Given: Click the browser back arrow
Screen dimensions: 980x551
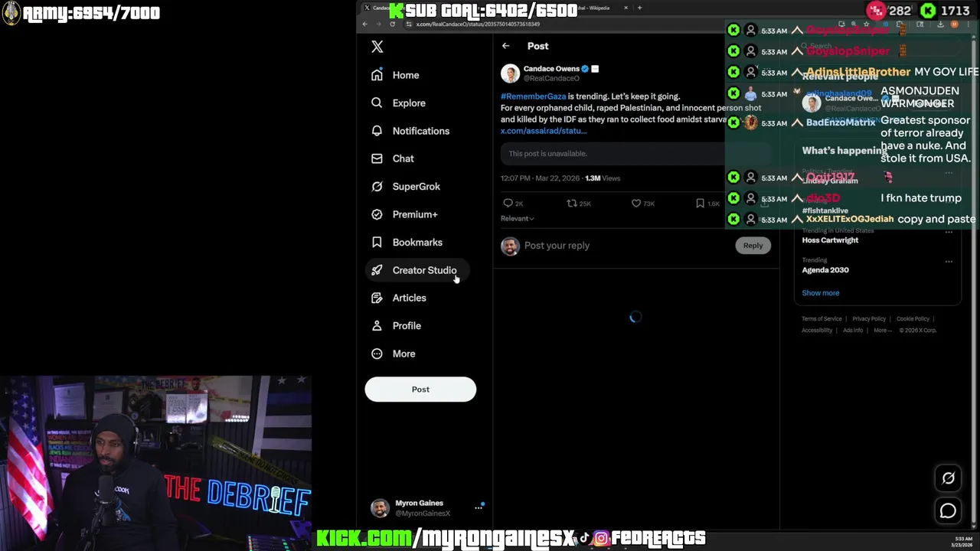Looking at the screenshot, I should [365, 24].
